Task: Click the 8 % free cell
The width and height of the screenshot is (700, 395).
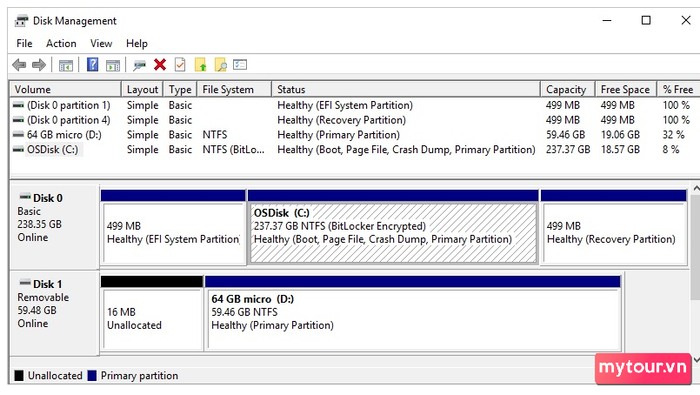Action: [671, 150]
